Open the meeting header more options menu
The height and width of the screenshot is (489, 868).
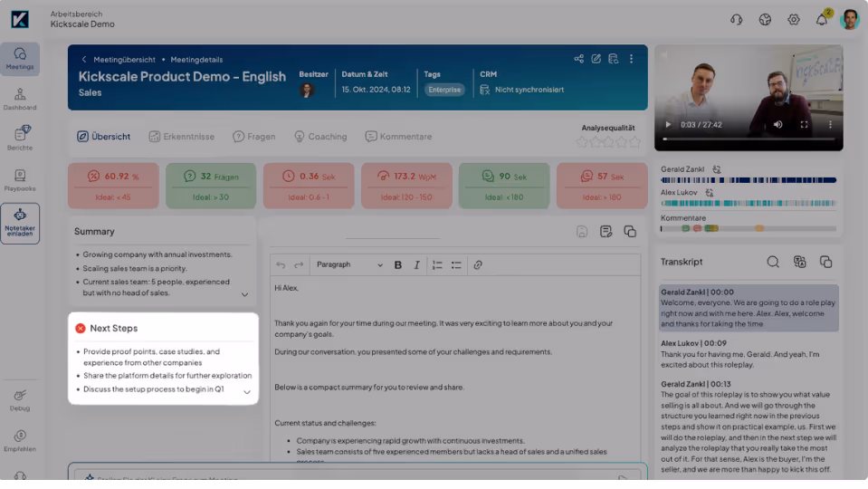pyautogui.click(x=631, y=59)
